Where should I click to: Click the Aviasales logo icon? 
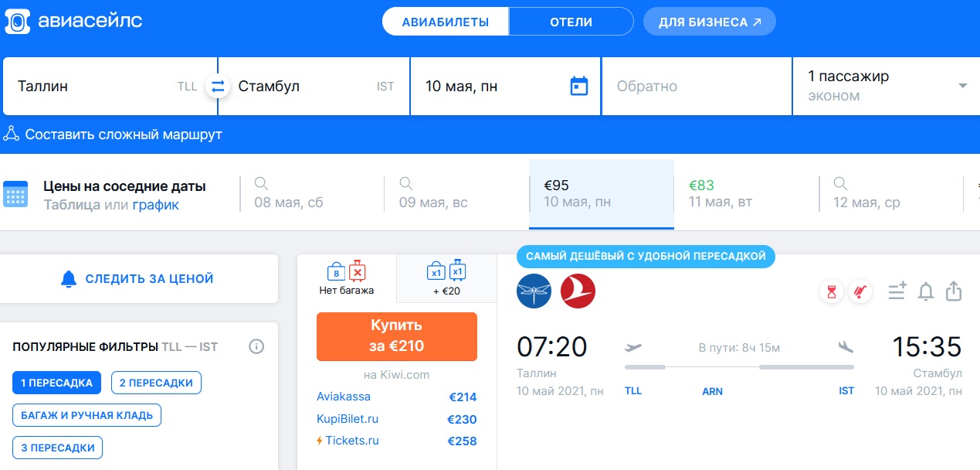pos(18,22)
